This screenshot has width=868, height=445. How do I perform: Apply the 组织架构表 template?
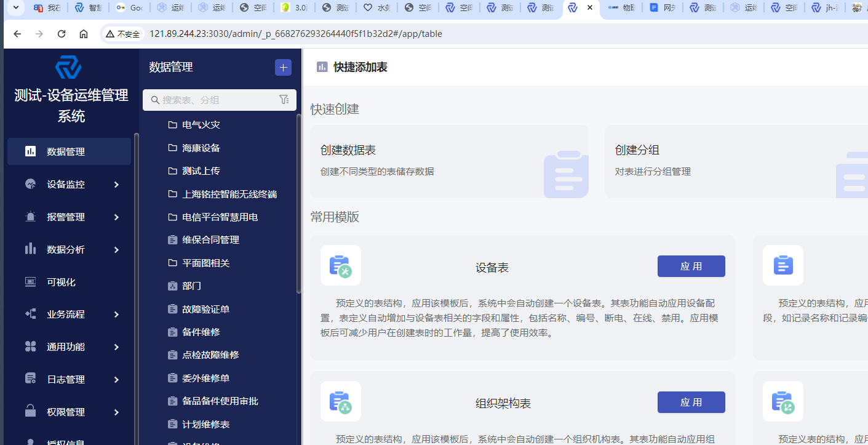point(691,403)
